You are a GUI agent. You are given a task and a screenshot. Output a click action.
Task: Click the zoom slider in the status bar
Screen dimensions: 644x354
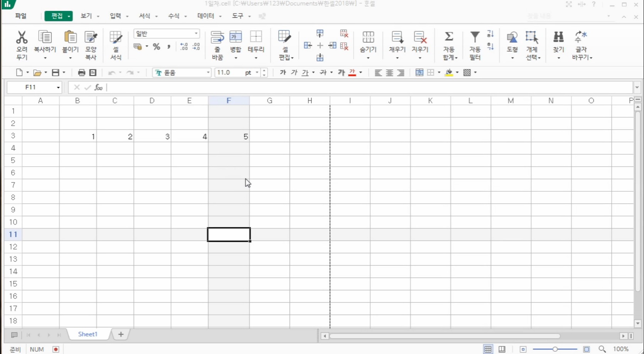click(555, 349)
